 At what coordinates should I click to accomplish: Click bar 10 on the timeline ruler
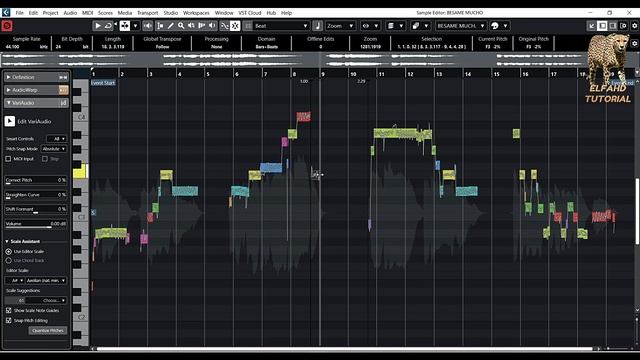tap(353, 74)
